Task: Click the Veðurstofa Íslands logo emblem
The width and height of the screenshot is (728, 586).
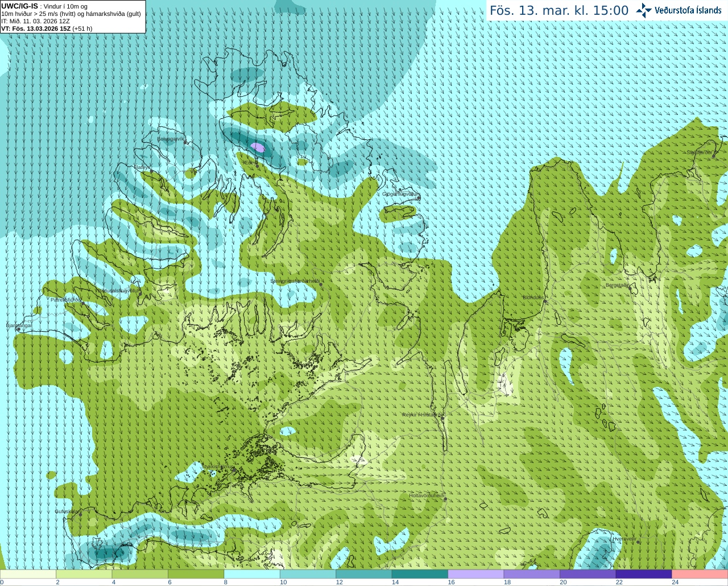Action: tap(644, 10)
